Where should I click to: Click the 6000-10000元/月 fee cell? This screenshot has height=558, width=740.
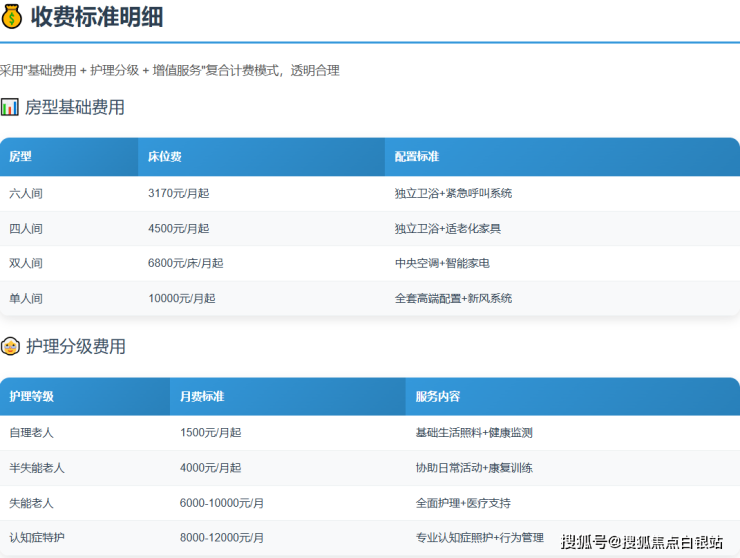pyautogui.click(x=222, y=503)
